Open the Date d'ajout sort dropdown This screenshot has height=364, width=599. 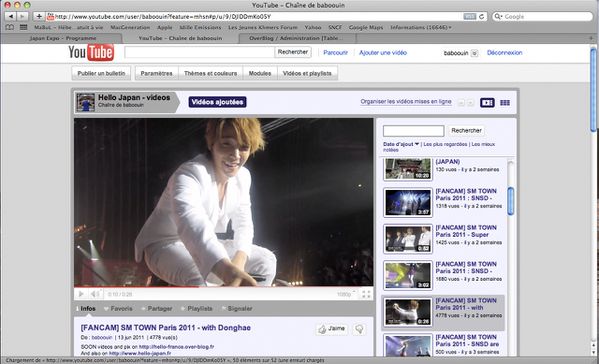401,144
